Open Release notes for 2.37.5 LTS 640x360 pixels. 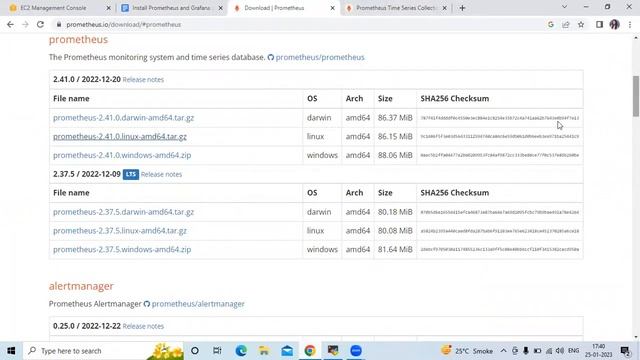point(161,174)
